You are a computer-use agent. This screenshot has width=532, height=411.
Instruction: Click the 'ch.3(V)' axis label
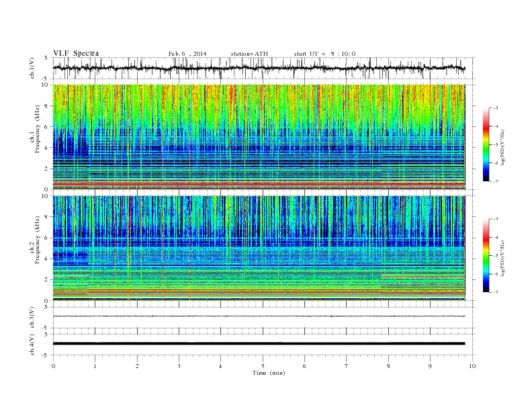point(32,318)
